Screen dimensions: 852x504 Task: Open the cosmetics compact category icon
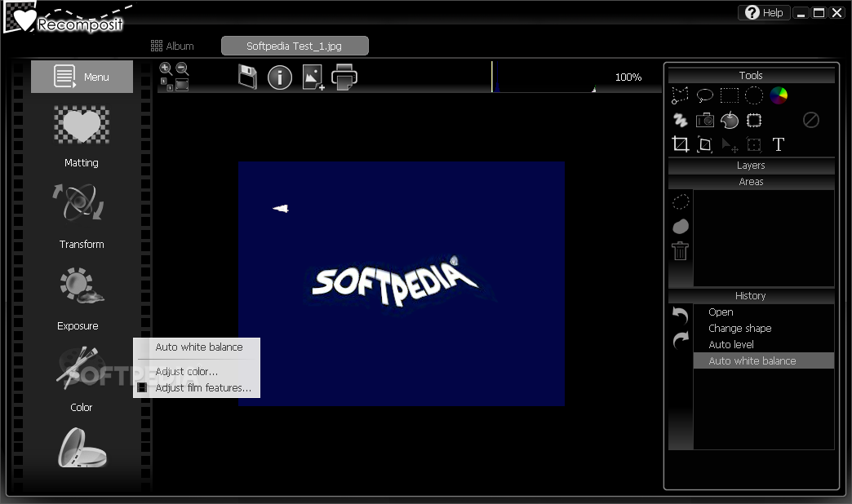point(82,448)
